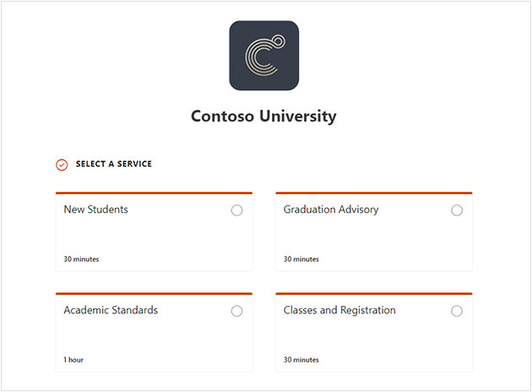Click the orange top bar of Graduation Advisory card

click(x=374, y=193)
